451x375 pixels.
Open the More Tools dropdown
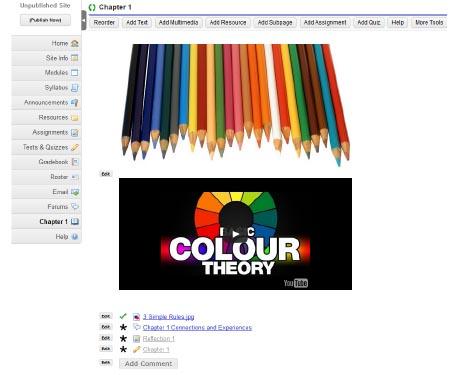click(x=429, y=23)
